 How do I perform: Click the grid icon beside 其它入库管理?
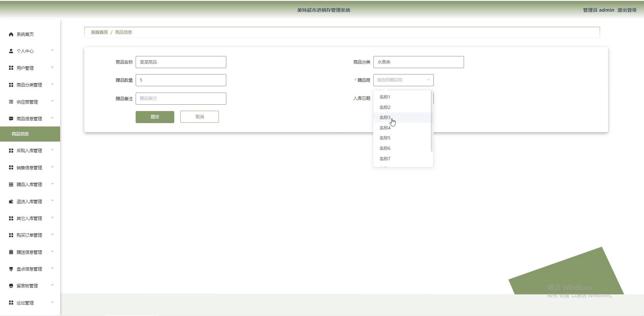point(11,218)
